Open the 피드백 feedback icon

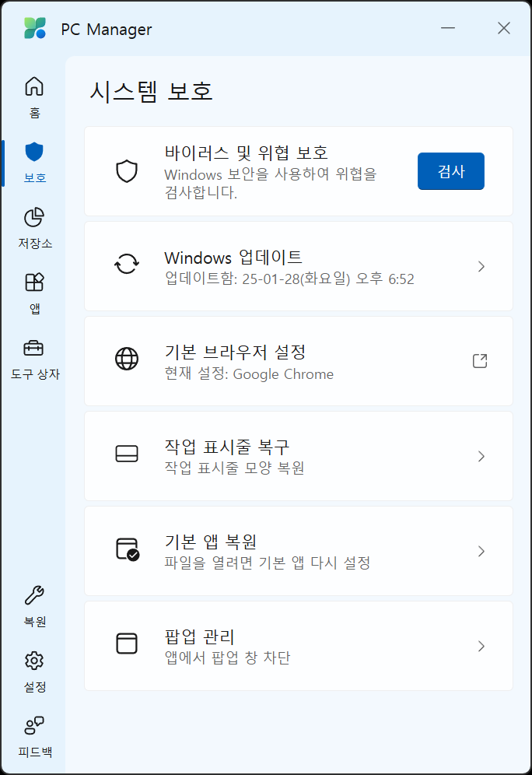(x=34, y=725)
